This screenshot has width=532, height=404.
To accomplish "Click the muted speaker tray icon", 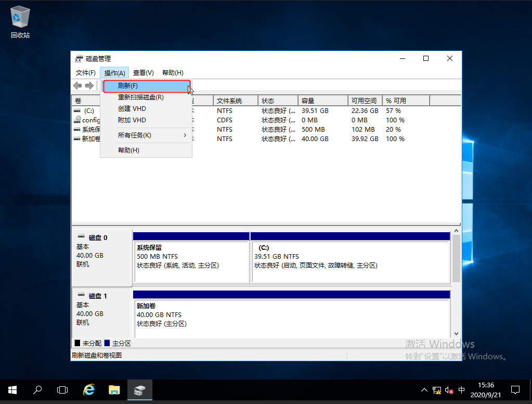I will pos(448,390).
